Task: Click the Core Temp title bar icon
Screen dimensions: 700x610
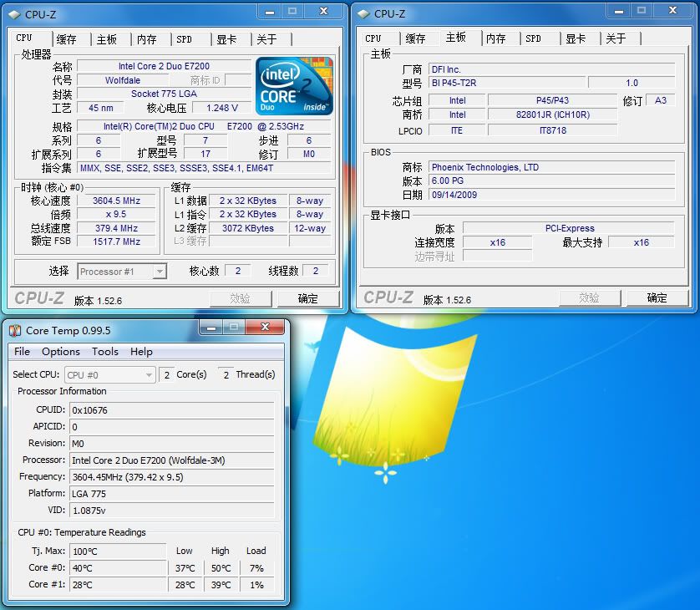Action: coord(15,330)
